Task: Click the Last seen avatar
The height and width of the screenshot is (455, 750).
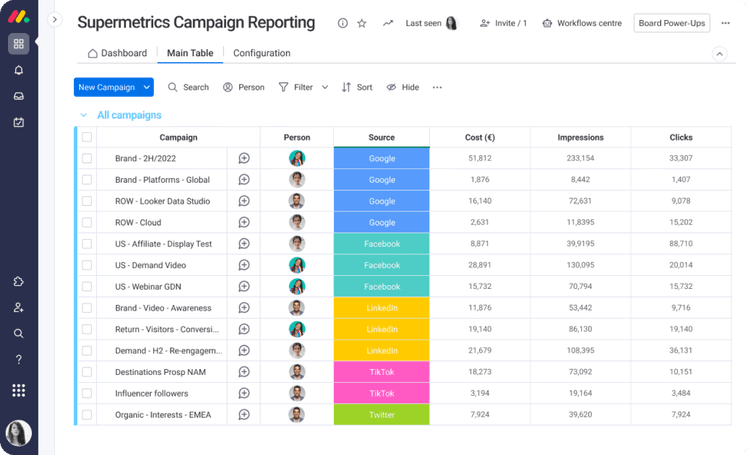Action: tap(452, 23)
